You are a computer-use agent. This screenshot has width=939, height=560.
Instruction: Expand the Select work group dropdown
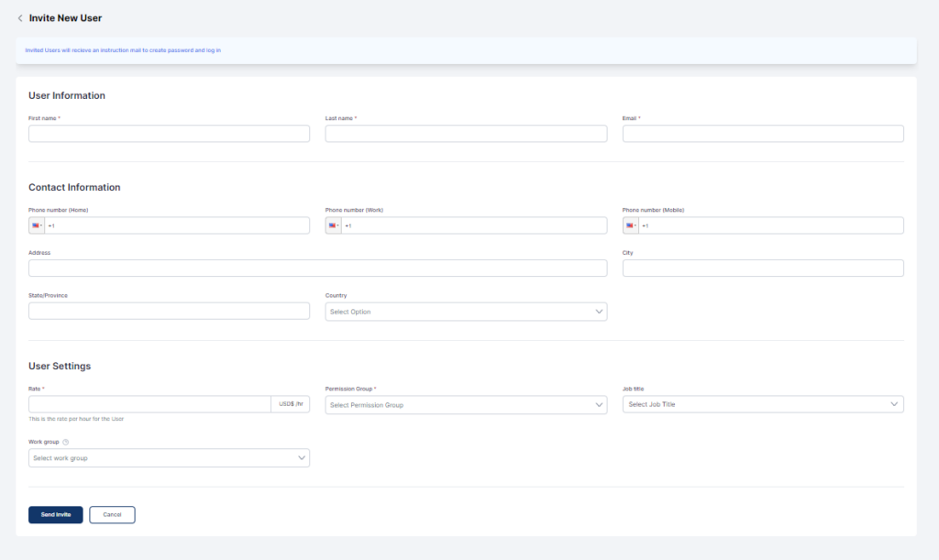(x=169, y=457)
